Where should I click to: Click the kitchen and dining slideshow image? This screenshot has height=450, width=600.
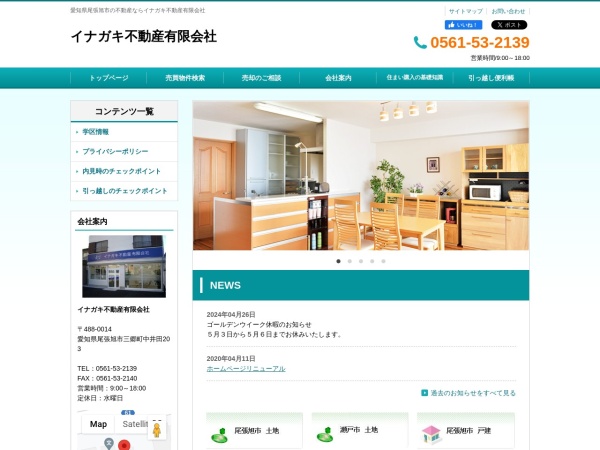pos(361,176)
